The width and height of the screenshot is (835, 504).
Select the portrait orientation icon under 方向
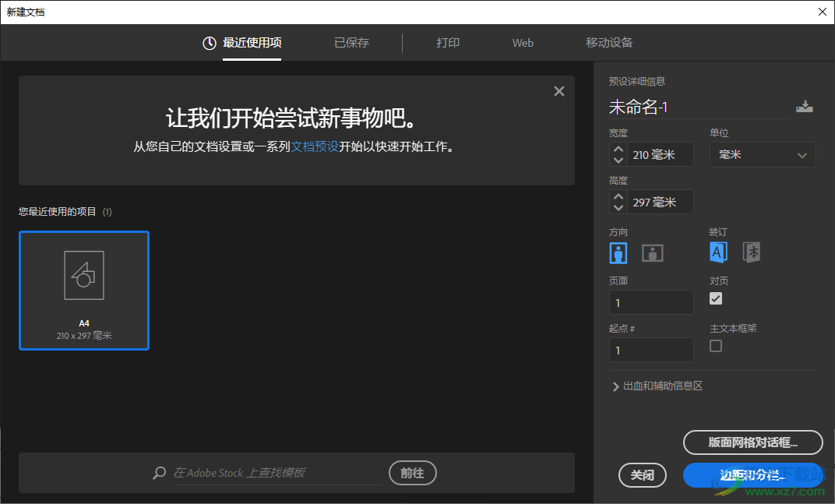[x=618, y=252]
